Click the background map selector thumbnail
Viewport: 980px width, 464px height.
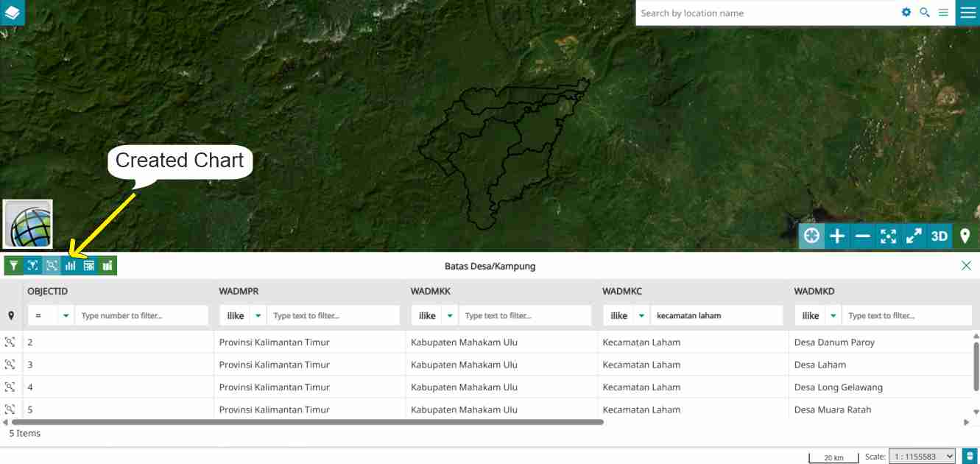pyautogui.click(x=28, y=225)
